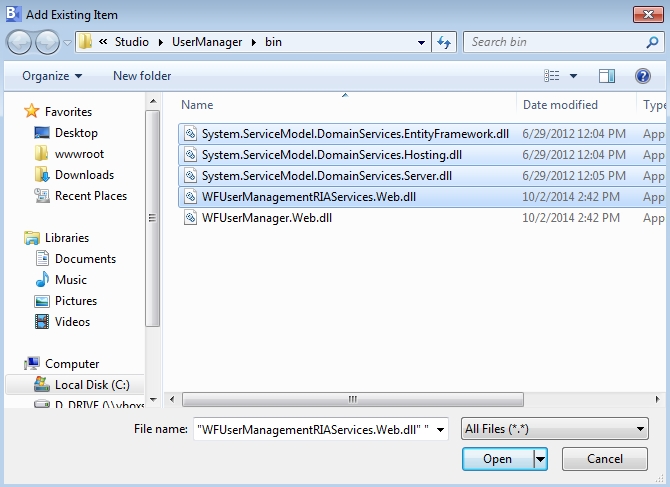Click the Back navigation arrow
The height and width of the screenshot is (487, 670).
pos(19,42)
